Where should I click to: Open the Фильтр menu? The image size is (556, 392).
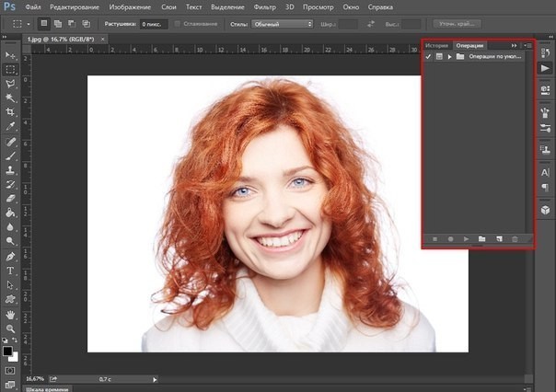point(264,6)
